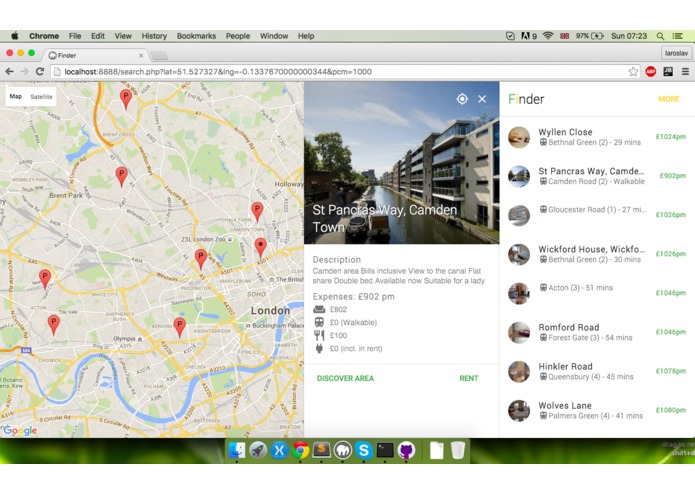Open the View menu
Screen dimensions: 695x494
click(x=123, y=36)
